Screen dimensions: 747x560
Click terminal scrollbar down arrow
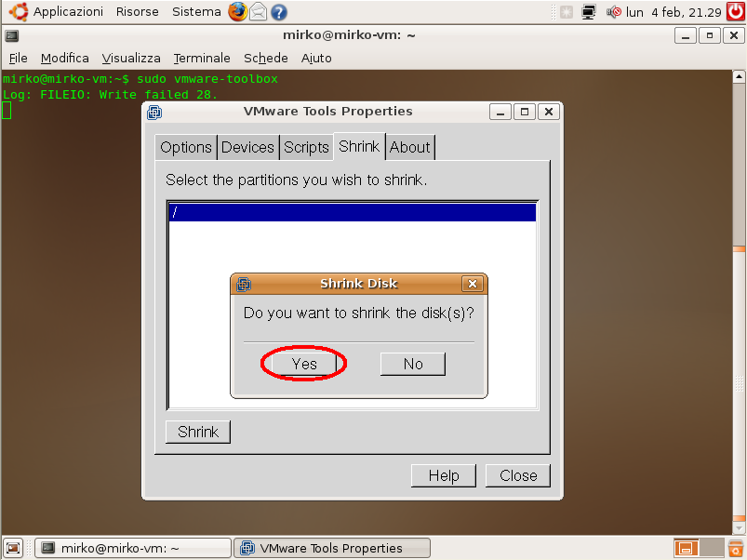(x=739, y=528)
